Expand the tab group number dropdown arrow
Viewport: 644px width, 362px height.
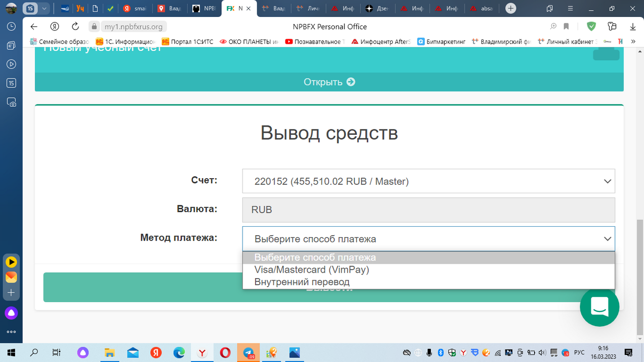tap(44, 8)
